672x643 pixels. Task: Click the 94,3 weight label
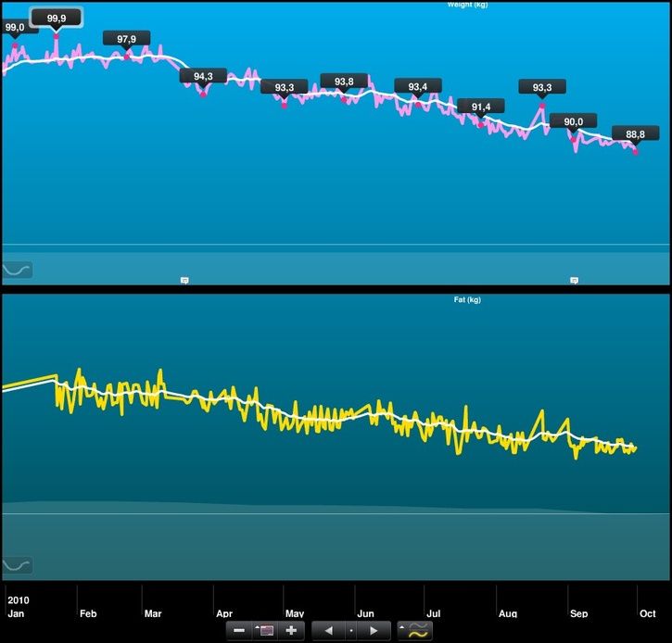[203, 76]
